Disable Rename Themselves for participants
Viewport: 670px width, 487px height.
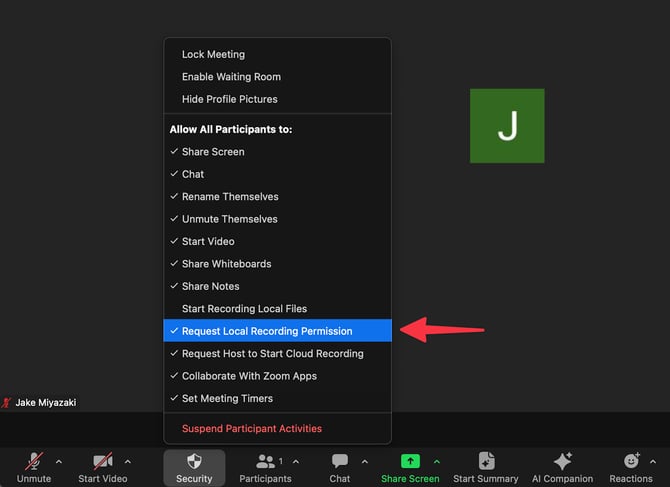[230, 197]
